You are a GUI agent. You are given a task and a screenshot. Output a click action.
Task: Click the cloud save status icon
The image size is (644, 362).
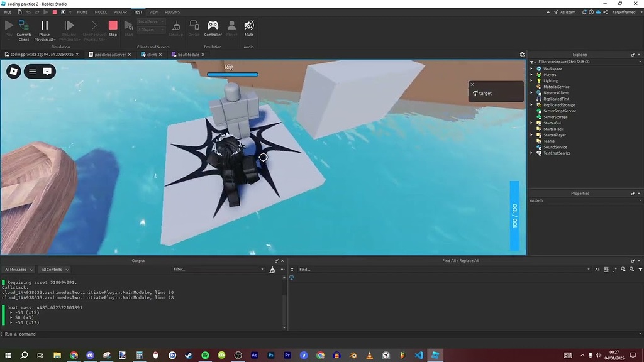(x=599, y=12)
